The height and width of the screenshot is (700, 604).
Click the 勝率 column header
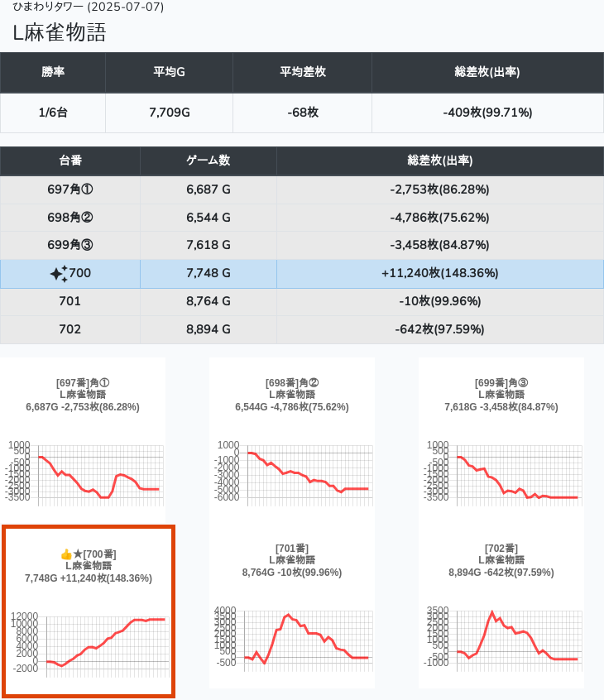53,72
